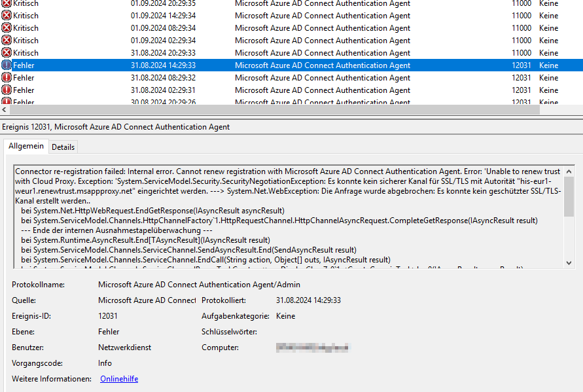Click the date cell 01.09.2024 08:29:34
Viewport: 583px width, 392px height.
click(163, 28)
